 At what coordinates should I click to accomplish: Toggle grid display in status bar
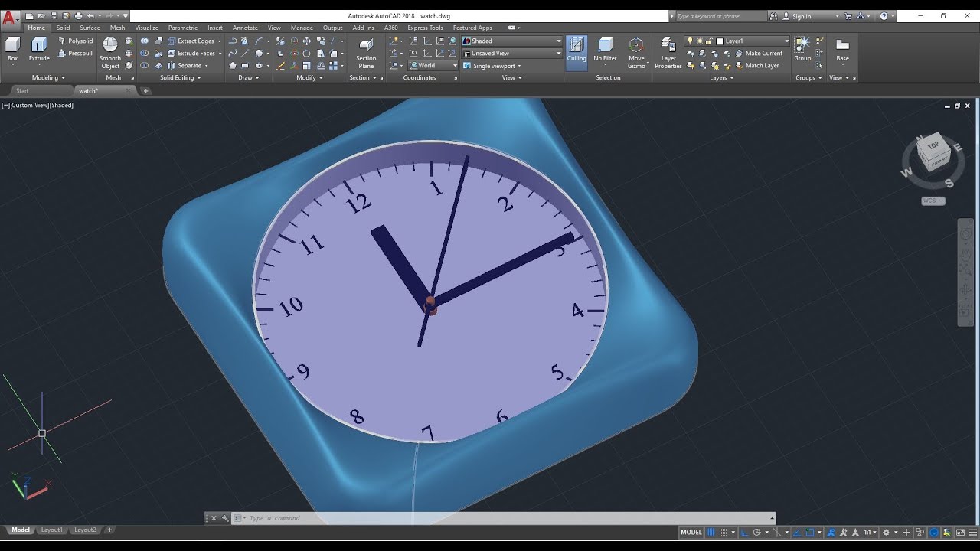pos(711,532)
